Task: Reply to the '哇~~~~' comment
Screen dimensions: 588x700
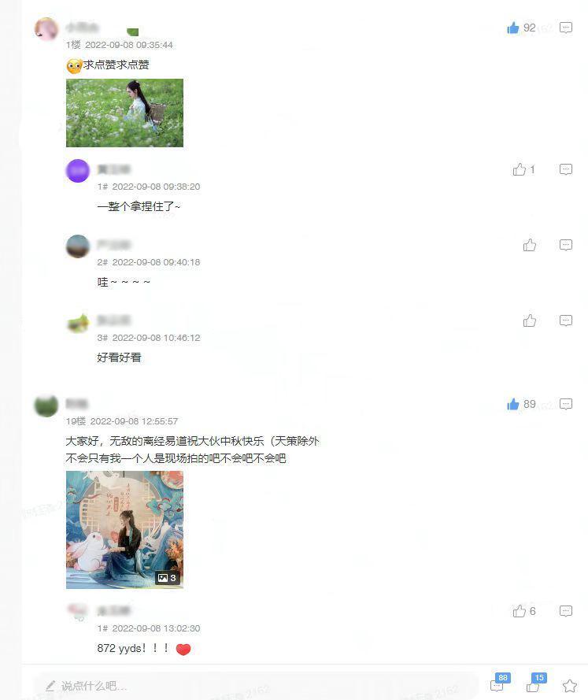Action: (566, 245)
